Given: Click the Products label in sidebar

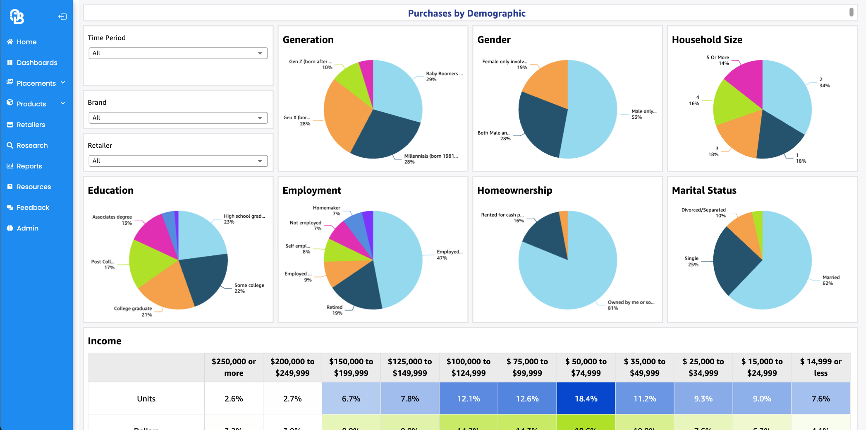Looking at the screenshot, I should click(x=31, y=104).
